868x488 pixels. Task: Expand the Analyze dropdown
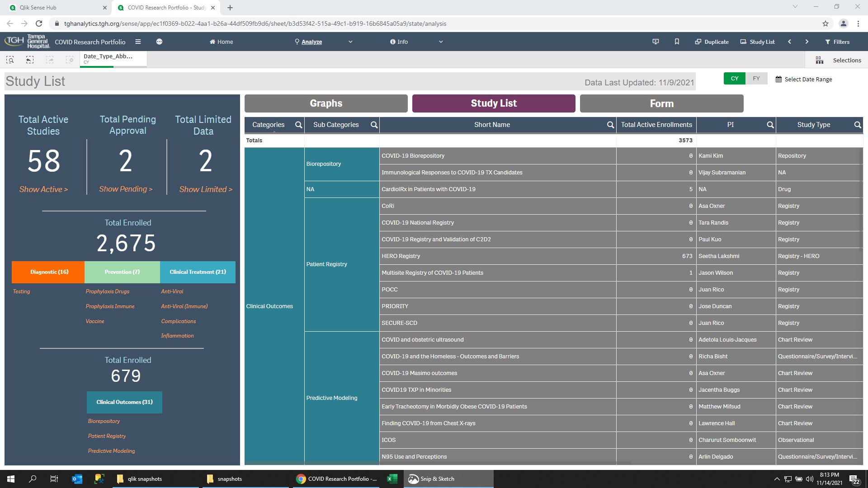(351, 42)
